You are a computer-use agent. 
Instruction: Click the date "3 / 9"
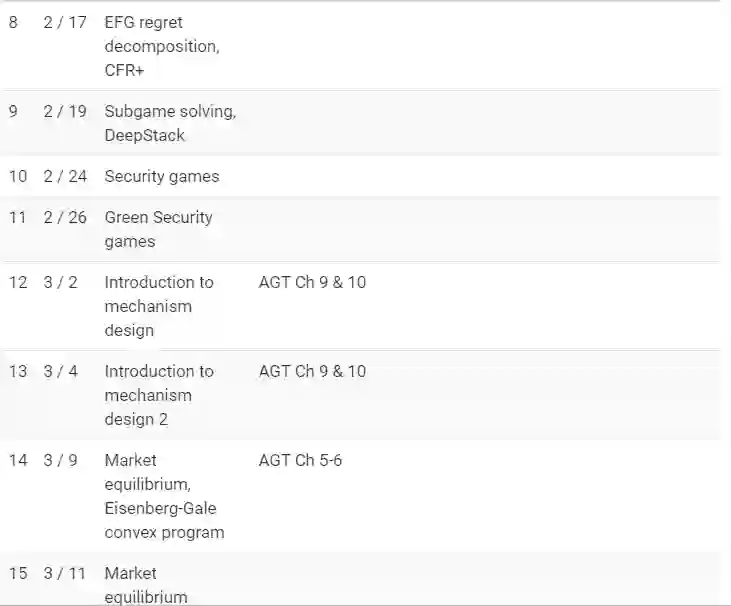pyautogui.click(x=60, y=460)
